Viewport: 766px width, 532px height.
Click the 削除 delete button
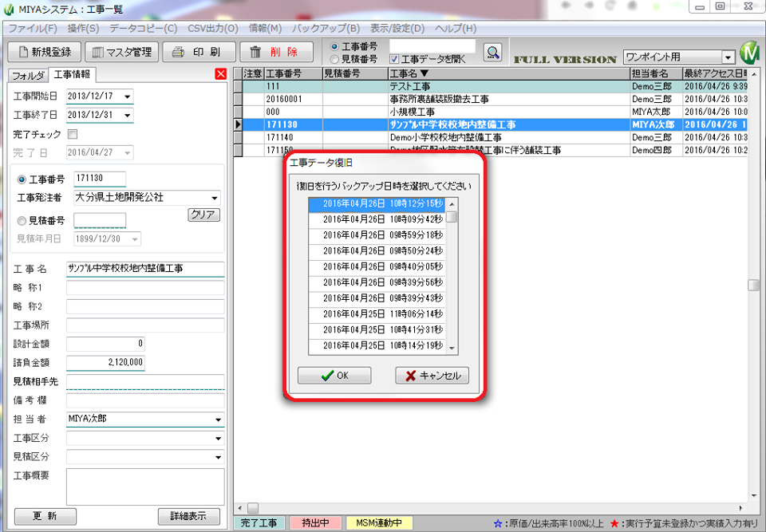[x=276, y=52]
